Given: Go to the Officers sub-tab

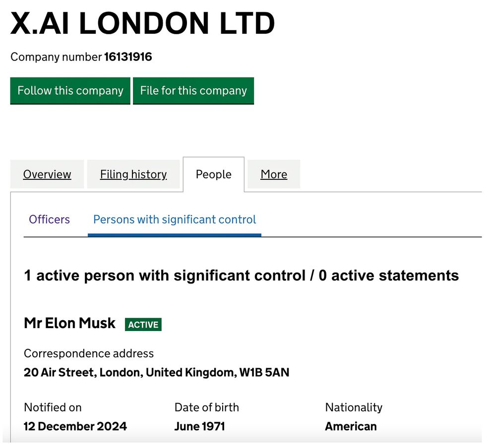Looking at the screenshot, I should [x=49, y=220].
